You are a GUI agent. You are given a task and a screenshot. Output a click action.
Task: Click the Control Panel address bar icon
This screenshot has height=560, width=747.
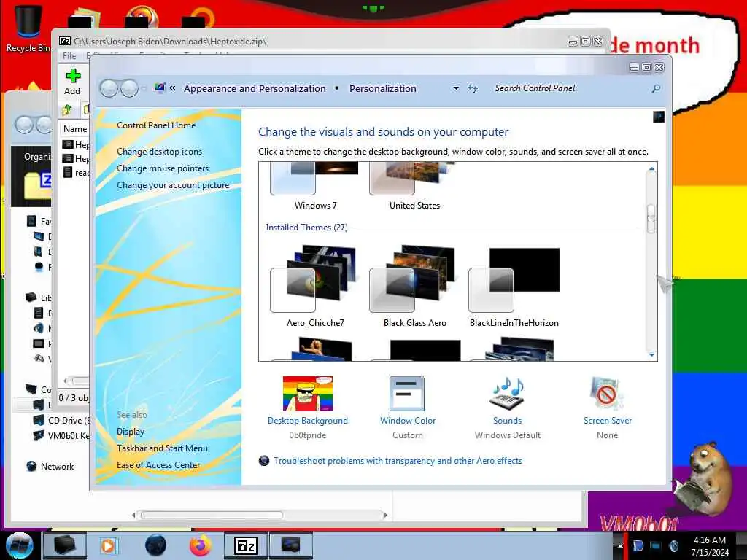(x=160, y=87)
